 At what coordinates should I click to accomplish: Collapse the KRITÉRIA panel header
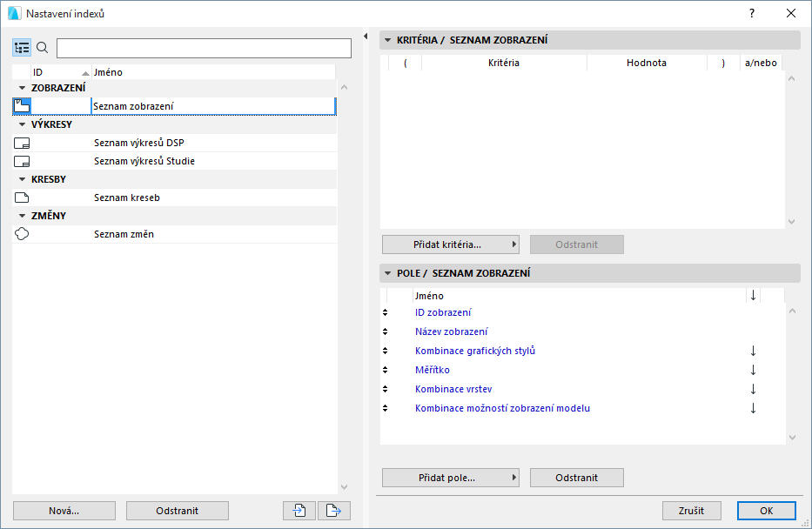[x=386, y=39]
